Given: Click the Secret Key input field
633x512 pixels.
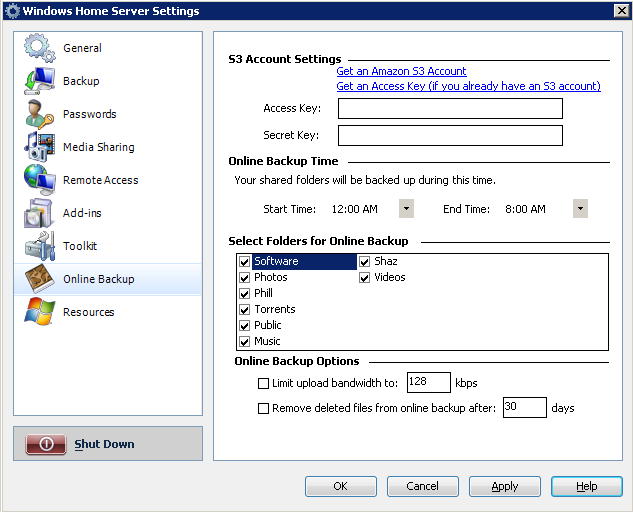Looking at the screenshot, I should pos(450,135).
